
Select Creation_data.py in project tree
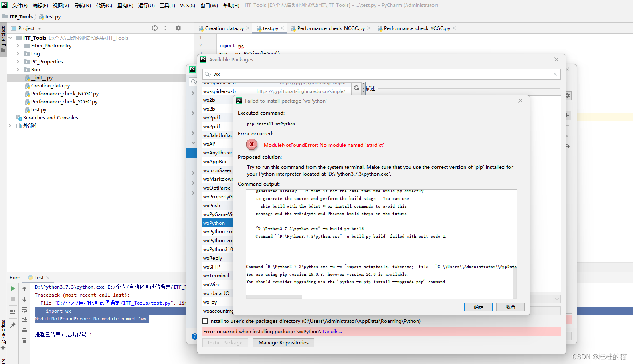(x=50, y=86)
